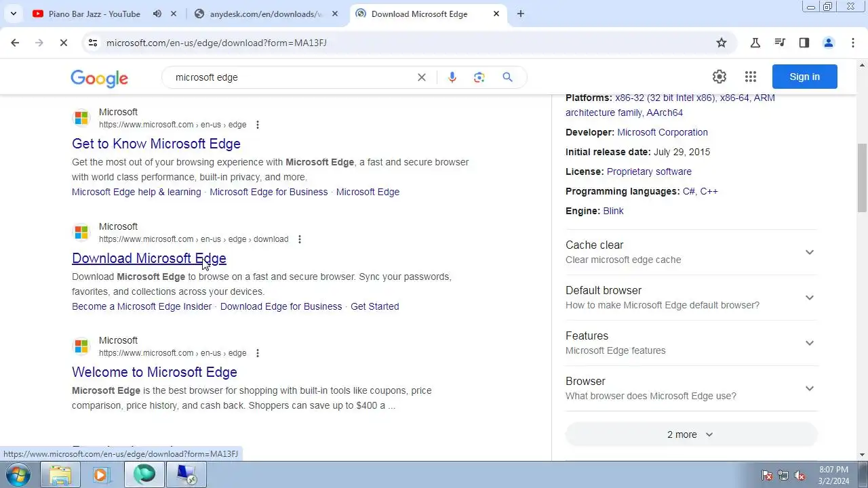This screenshot has width=868, height=488.
Task: Open the Chrome three-dot menu
Action: point(853,43)
